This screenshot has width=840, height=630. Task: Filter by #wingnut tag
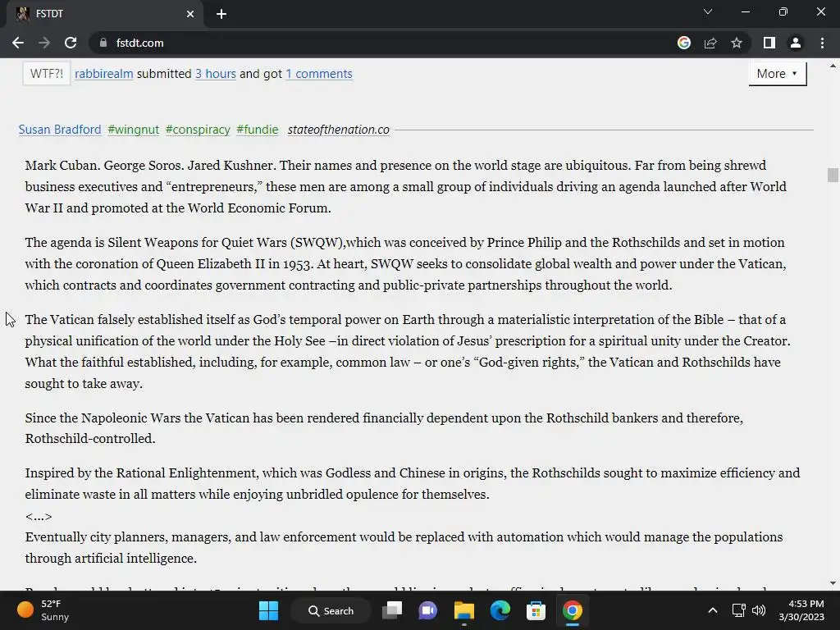pyautogui.click(x=134, y=130)
